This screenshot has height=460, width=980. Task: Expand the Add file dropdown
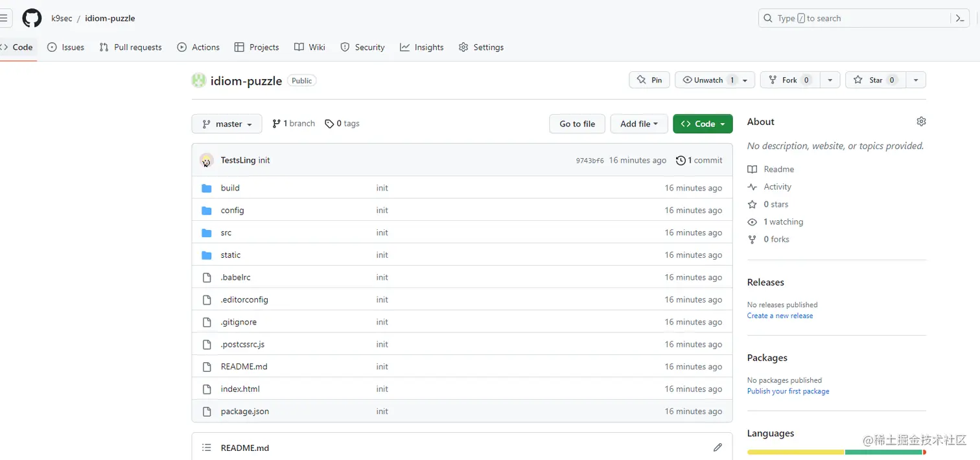[639, 124]
